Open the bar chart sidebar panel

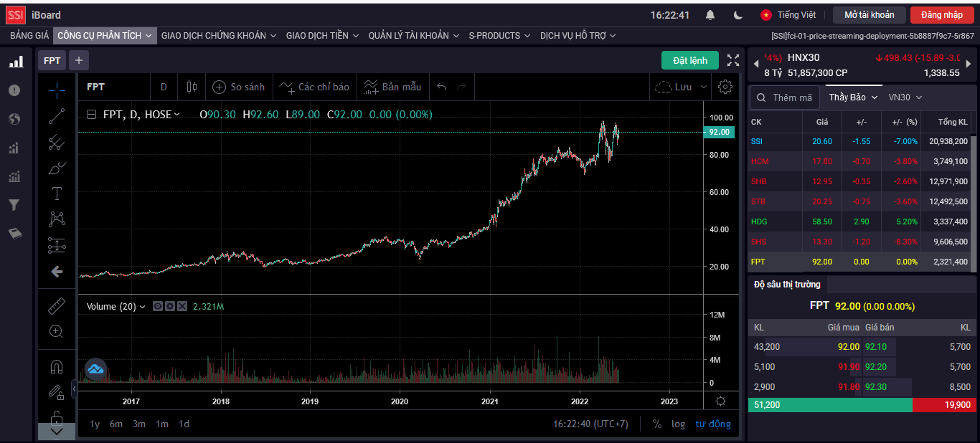tap(15, 62)
